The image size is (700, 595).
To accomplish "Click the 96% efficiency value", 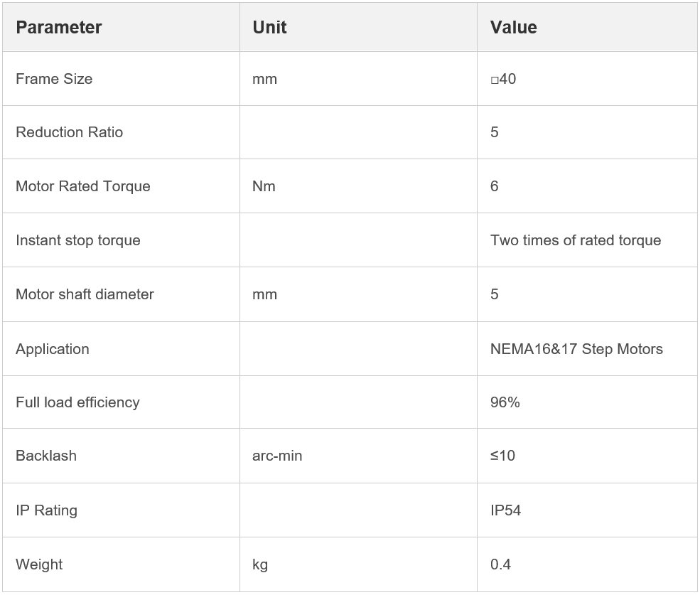I will pyautogui.click(x=505, y=402).
